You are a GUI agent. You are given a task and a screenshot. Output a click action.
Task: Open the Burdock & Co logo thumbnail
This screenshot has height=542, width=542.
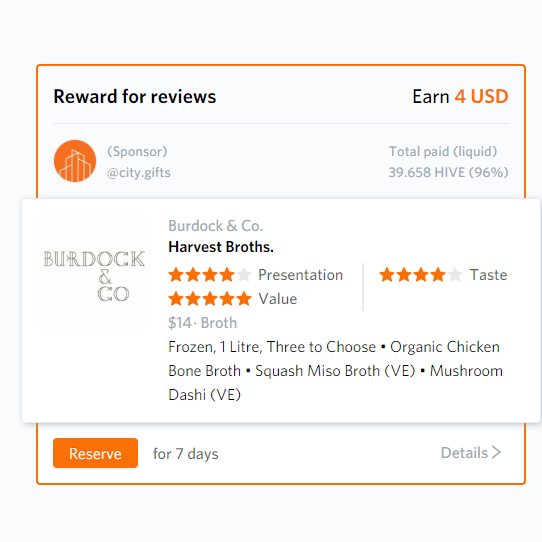pyautogui.click(x=94, y=273)
